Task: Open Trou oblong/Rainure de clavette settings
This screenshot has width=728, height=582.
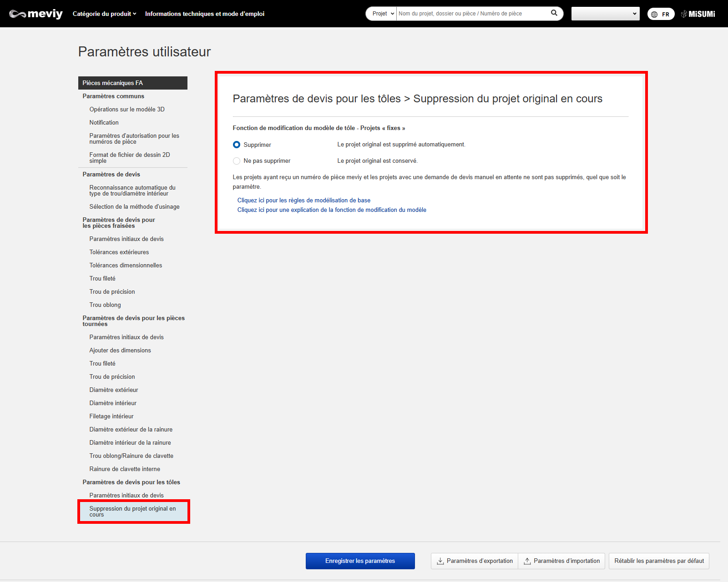Action: coord(131,456)
